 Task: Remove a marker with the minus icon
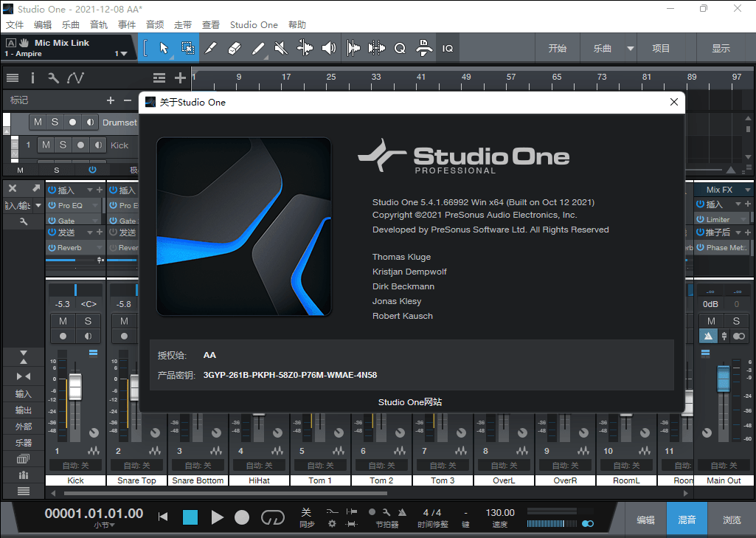coord(128,100)
